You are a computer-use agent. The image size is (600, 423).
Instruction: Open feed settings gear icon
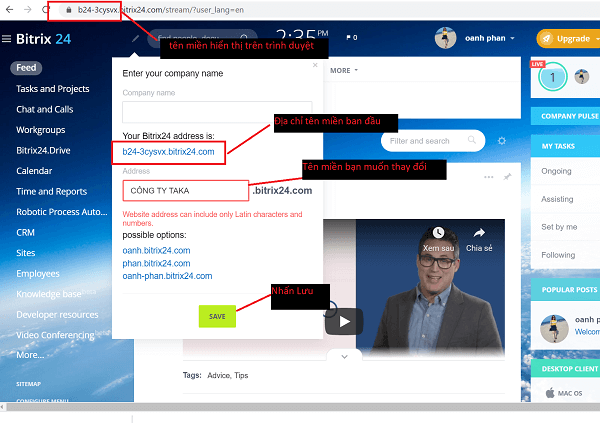(x=502, y=141)
